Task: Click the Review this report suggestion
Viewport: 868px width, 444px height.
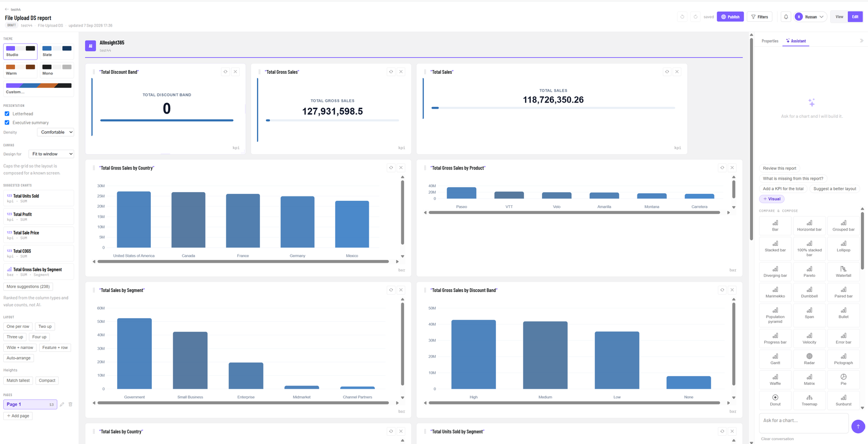Action: pyautogui.click(x=780, y=168)
